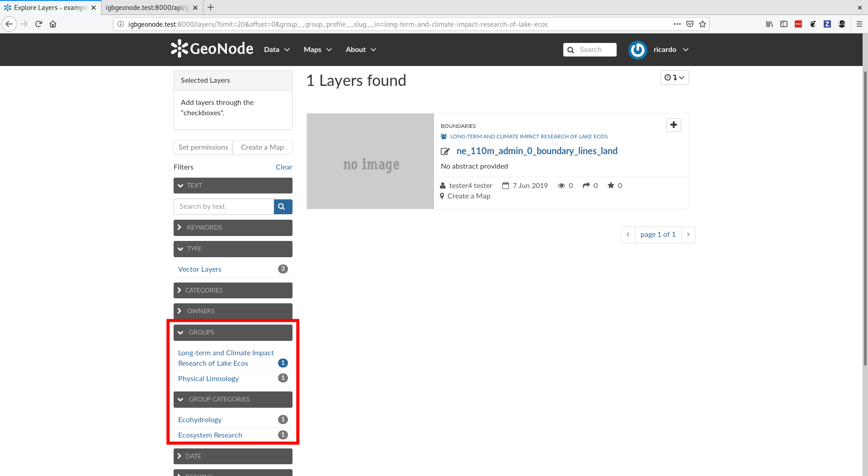
Task: Save to Pocket icon in the address bar
Action: coord(690,24)
